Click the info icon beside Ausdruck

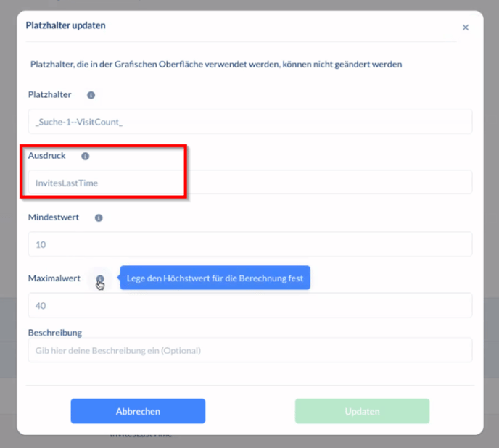click(85, 156)
